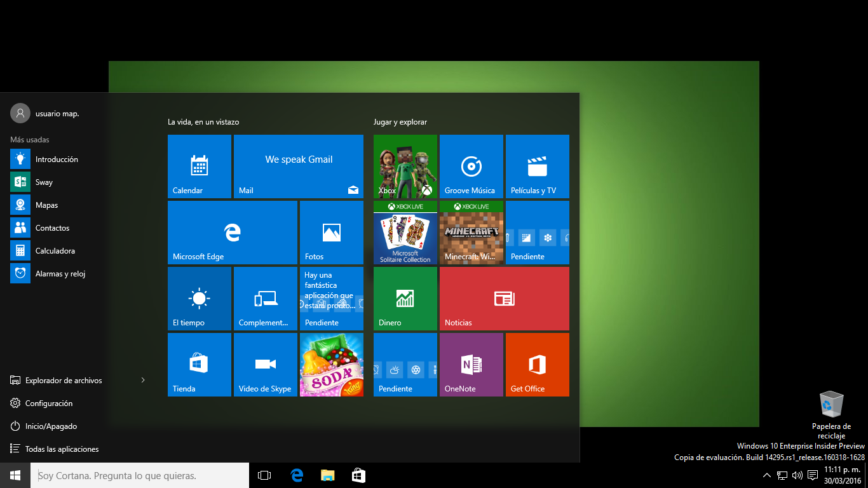Open the Groove Música tile
The width and height of the screenshot is (868, 488).
click(x=471, y=166)
